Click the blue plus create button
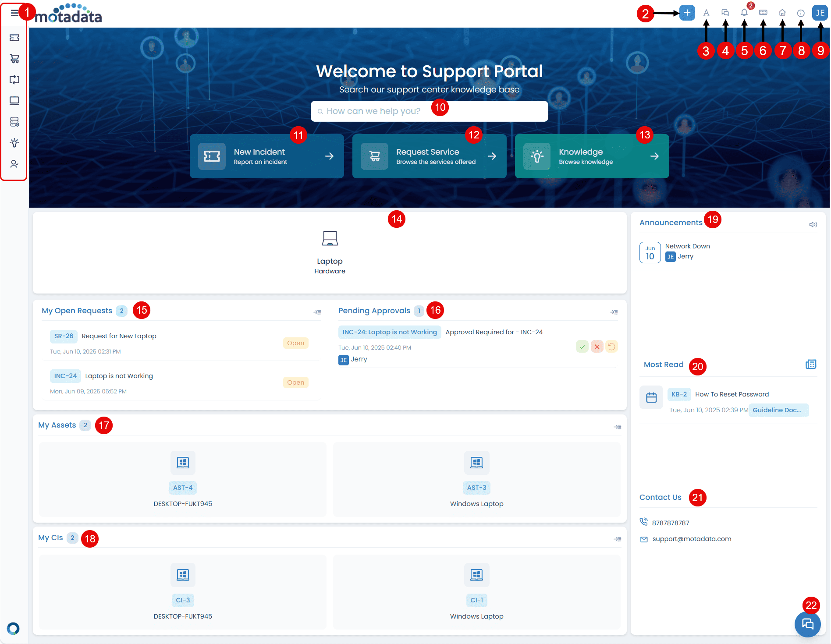 [687, 13]
